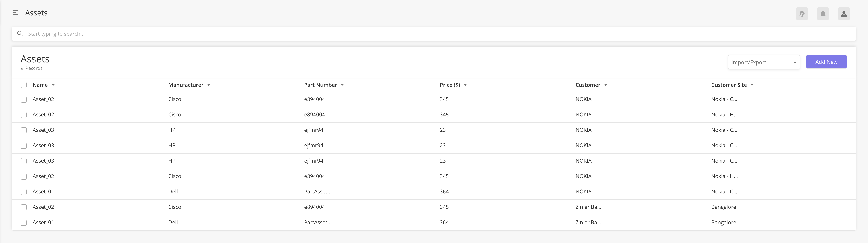
Task: Click the search magnifier icon
Action: (x=20, y=34)
